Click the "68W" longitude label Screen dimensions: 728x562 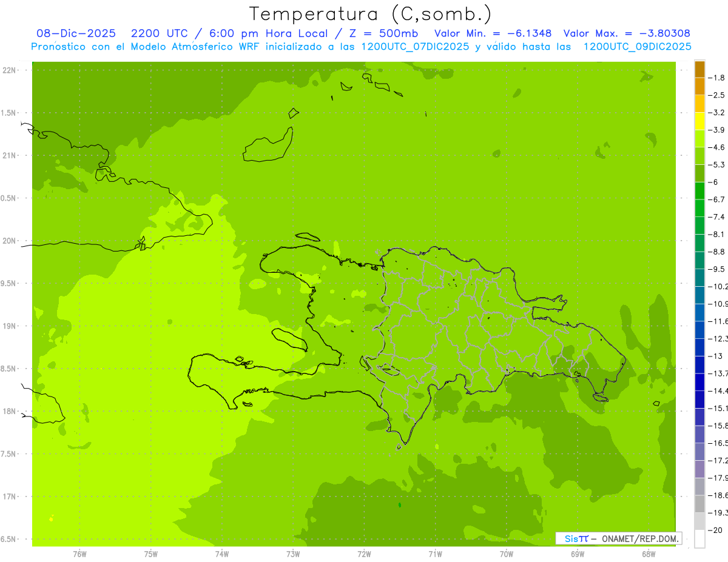point(649,554)
